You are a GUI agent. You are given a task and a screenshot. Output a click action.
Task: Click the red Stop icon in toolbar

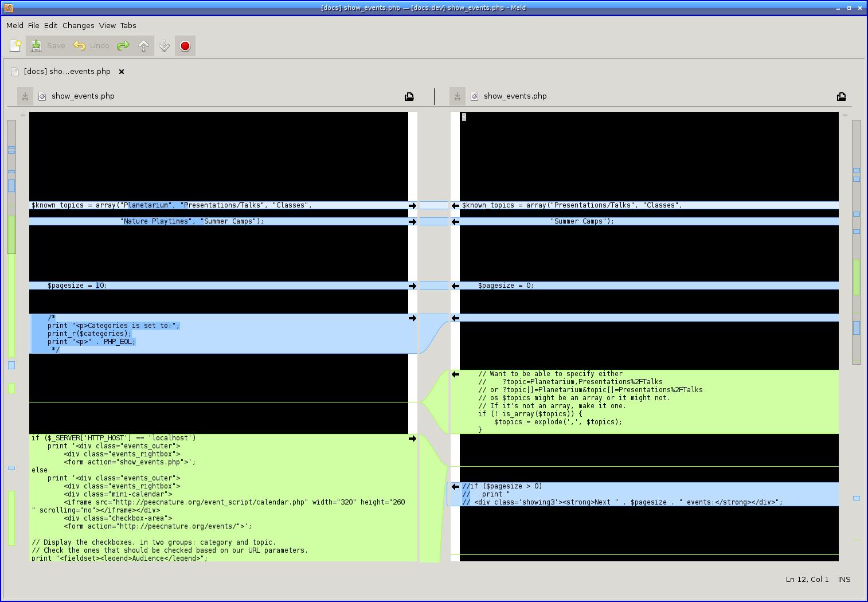pyautogui.click(x=185, y=46)
